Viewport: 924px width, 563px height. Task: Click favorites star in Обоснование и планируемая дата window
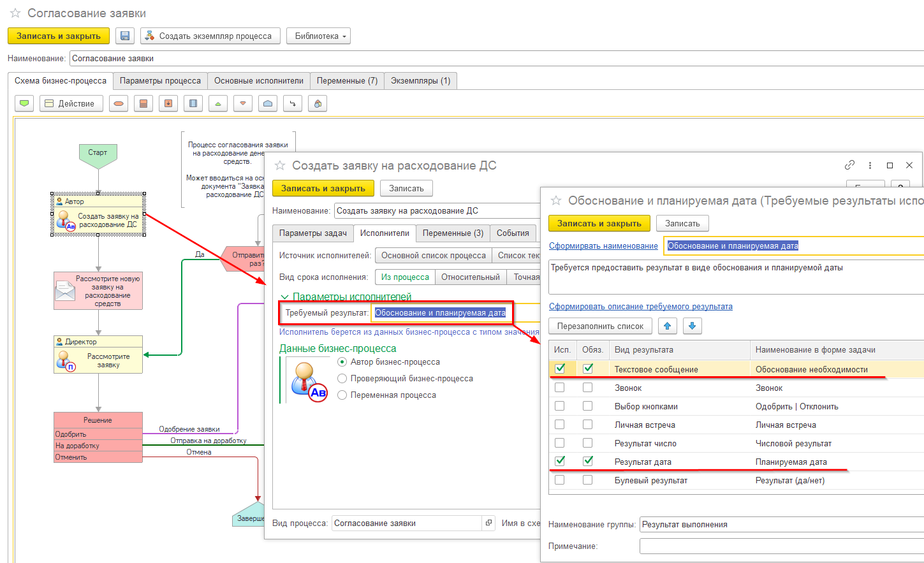pos(556,201)
